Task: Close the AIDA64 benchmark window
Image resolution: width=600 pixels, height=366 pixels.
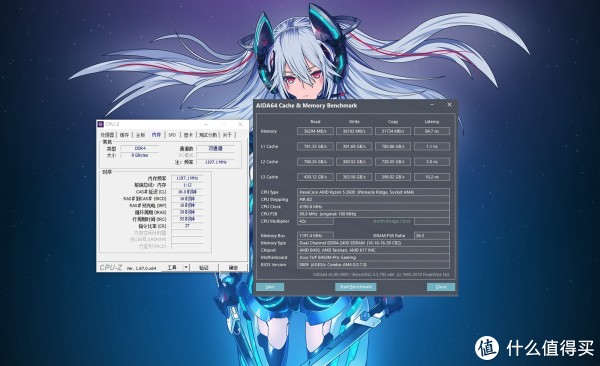Action: pyautogui.click(x=449, y=105)
